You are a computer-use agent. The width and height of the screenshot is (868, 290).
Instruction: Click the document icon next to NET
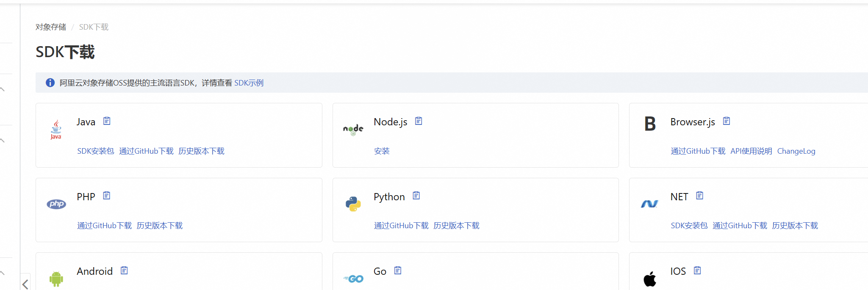pyautogui.click(x=700, y=196)
